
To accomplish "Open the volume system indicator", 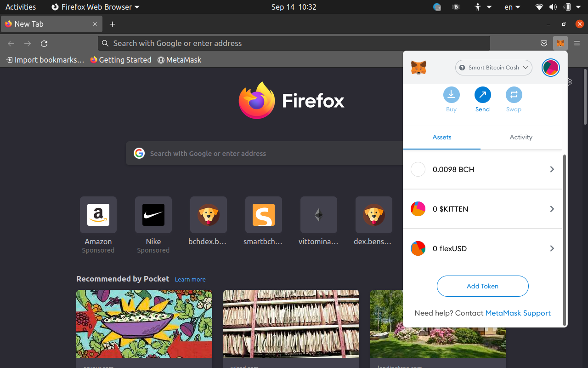I will pos(553,7).
